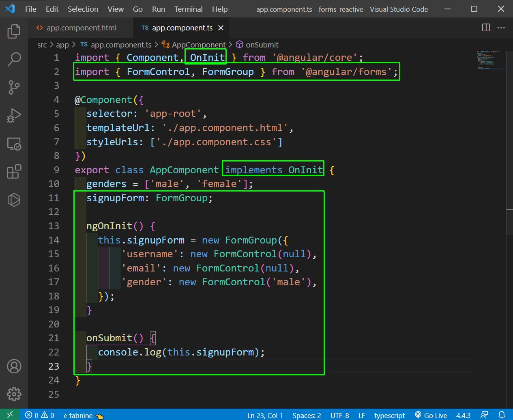Click the Split Editor Right icon
The height and width of the screenshot is (420, 513).
click(x=486, y=28)
